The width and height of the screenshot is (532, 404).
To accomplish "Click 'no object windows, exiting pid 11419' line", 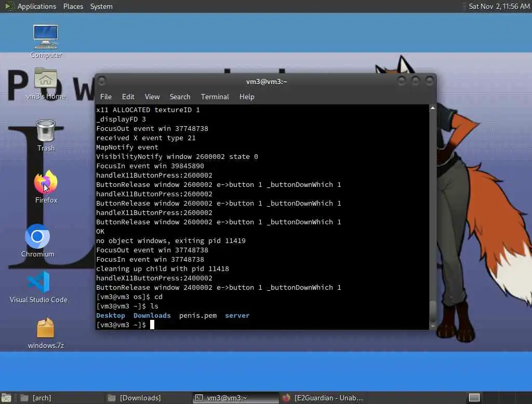I will (x=170, y=241).
